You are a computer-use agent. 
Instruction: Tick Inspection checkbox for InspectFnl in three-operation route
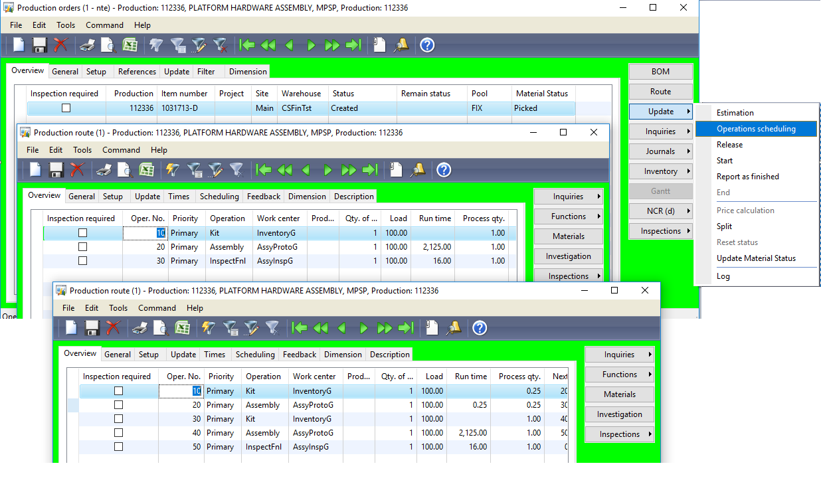click(x=82, y=261)
